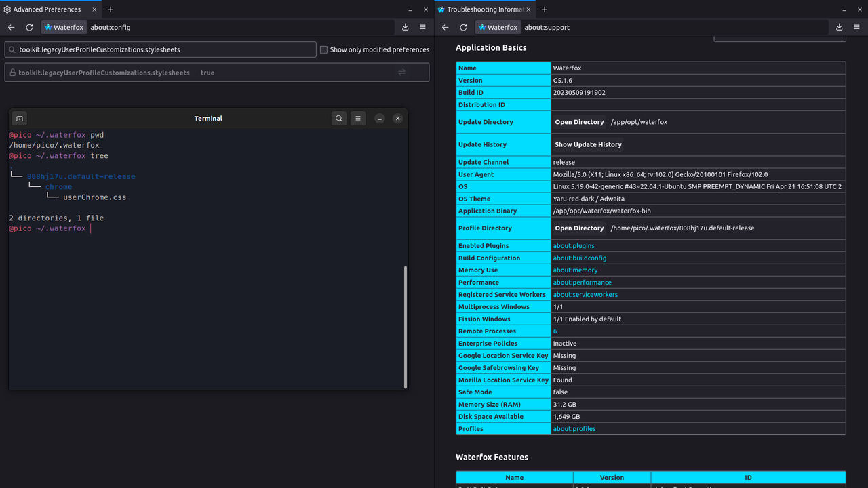
Task: Click the preference name toolkit.legacyUserProfileCustomizations.stylesheets
Action: tap(104, 73)
